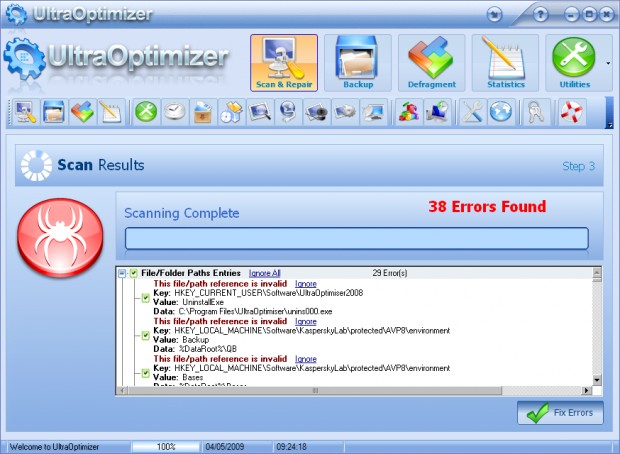Click the 09:24:18 time in status bar
Screen dimensions: 620x454
click(291, 447)
